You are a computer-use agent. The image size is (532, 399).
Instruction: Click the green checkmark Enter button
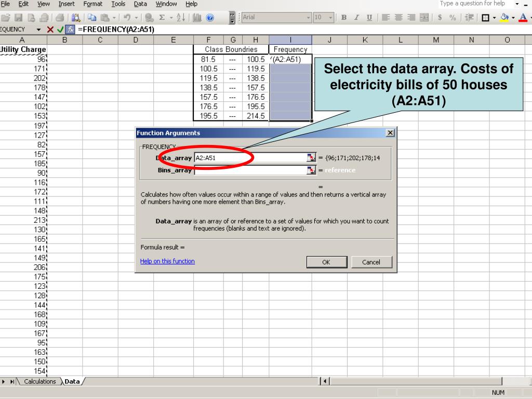click(x=60, y=29)
